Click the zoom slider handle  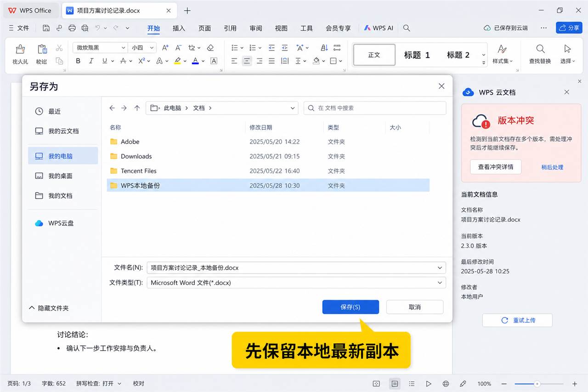click(537, 384)
